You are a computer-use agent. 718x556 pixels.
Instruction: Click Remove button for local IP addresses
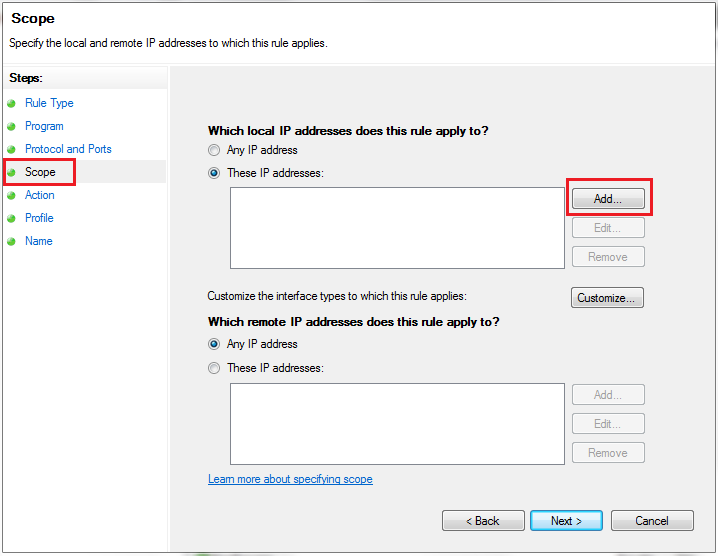coord(608,256)
